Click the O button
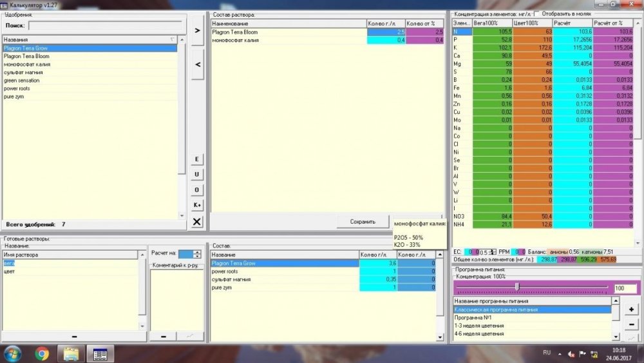The height and width of the screenshot is (363, 644). pos(196,190)
